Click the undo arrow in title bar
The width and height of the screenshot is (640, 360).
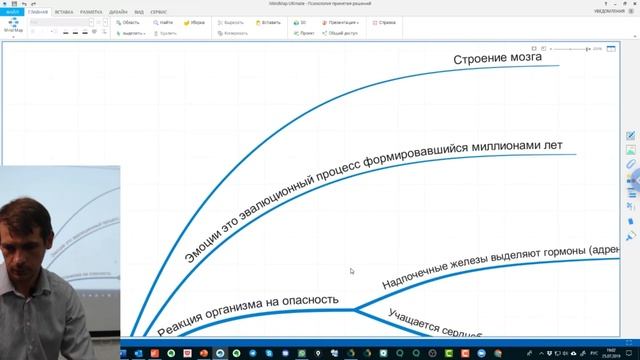(24, 3)
